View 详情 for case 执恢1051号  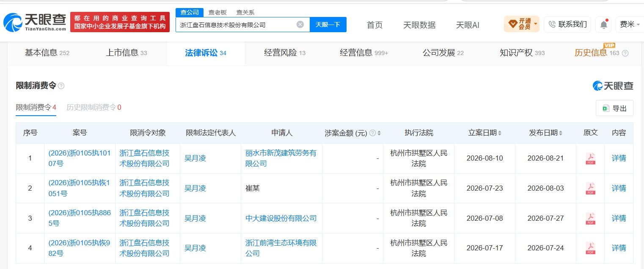[619, 188]
